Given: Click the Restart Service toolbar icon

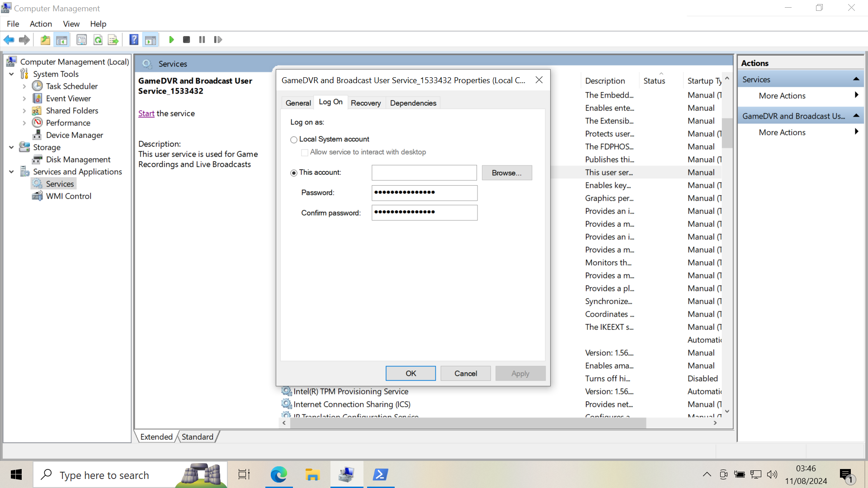Looking at the screenshot, I should click(218, 40).
